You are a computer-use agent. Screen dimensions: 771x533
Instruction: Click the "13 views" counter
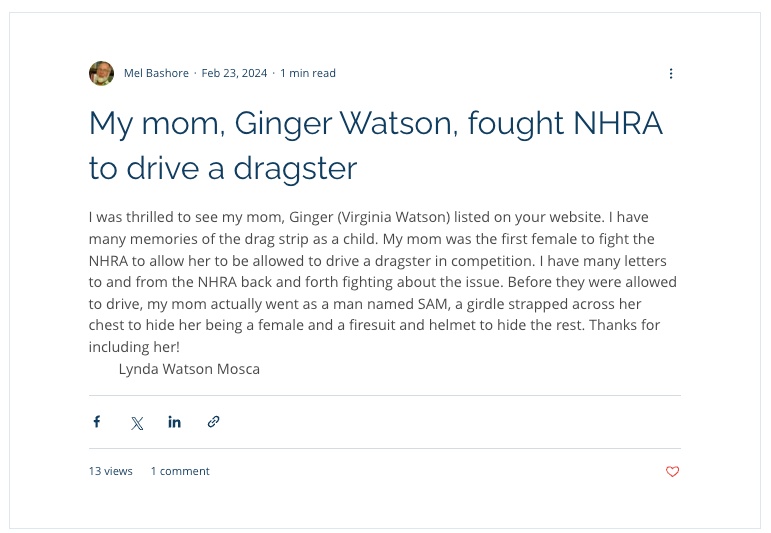pyautogui.click(x=110, y=471)
